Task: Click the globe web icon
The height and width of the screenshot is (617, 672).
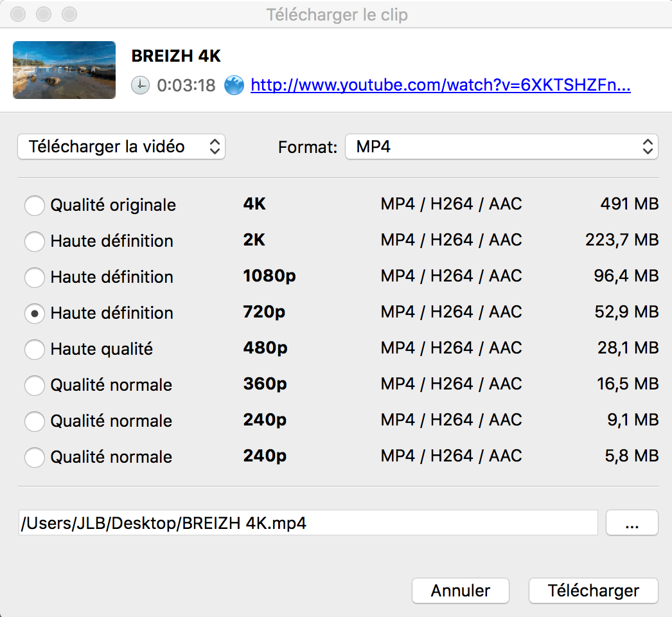Action: [x=234, y=85]
